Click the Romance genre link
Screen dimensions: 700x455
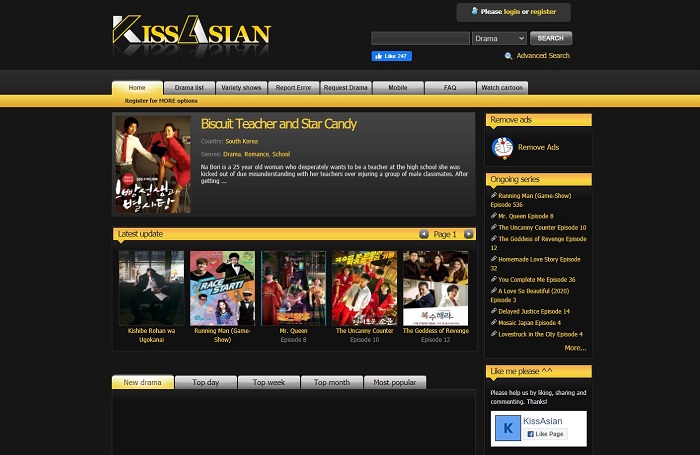tap(257, 154)
